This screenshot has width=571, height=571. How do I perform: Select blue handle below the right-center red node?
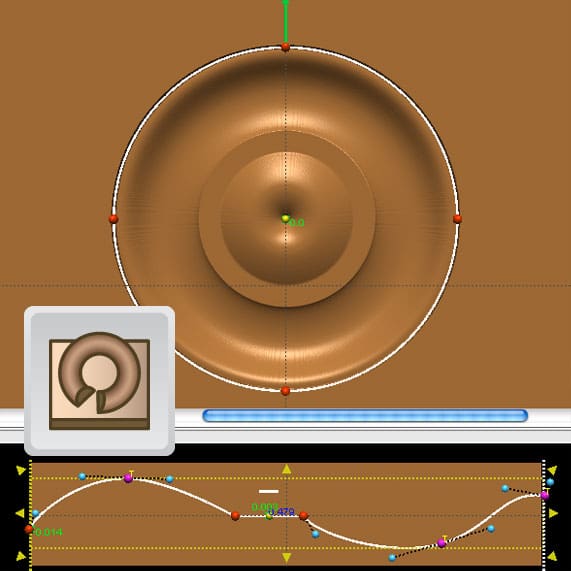[x=316, y=534]
